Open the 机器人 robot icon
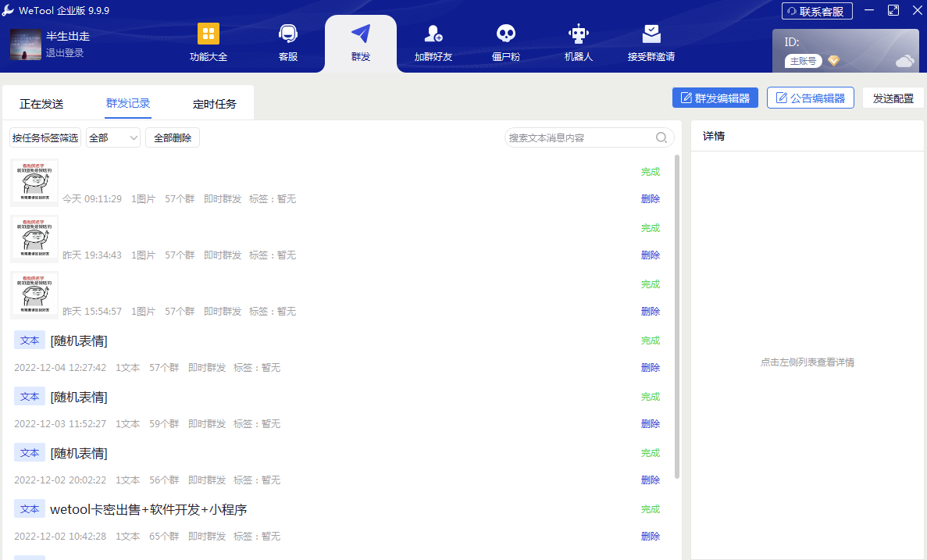 click(x=579, y=34)
